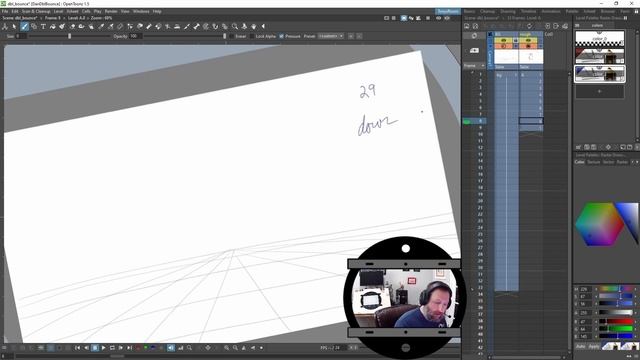The width and height of the screenshot is (640, 360).
Task: Toggle the Loop playback button
Action: pyautogui.click(x=112, y=348)
